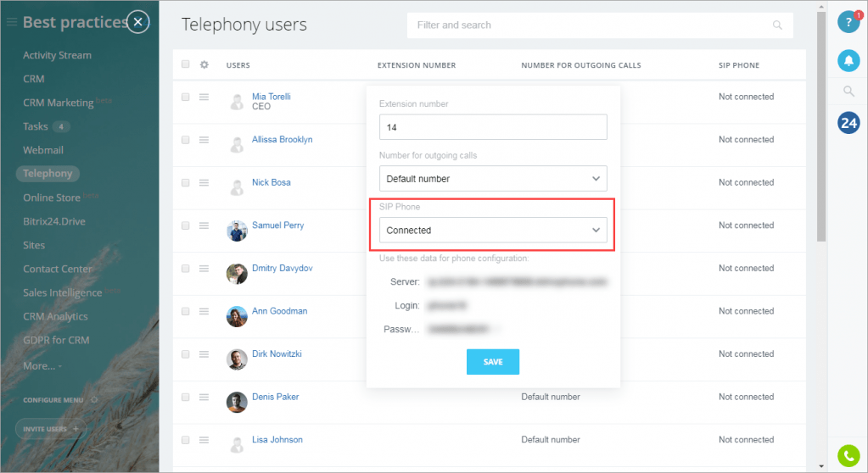Image resolution: width=868 pixels, height=473 pixels.
Task: Check the box for Denis Paker
Action: [x=186, y=398]
